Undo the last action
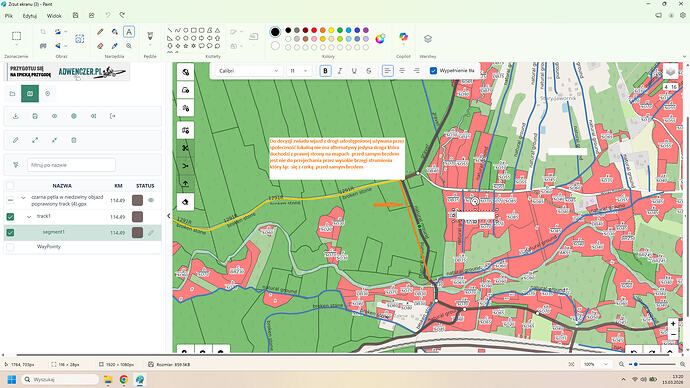 tap(107, 15)
